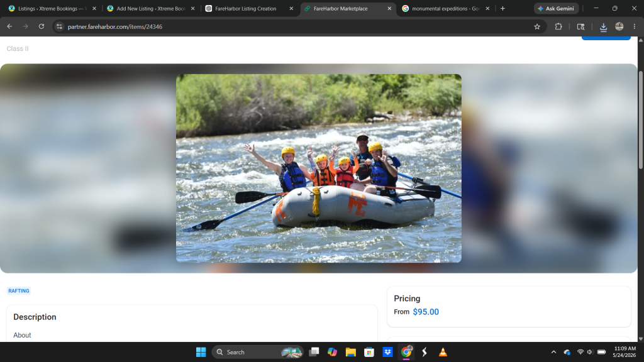
Task: Click the RAFTING category tag
Action: point(19,290)
